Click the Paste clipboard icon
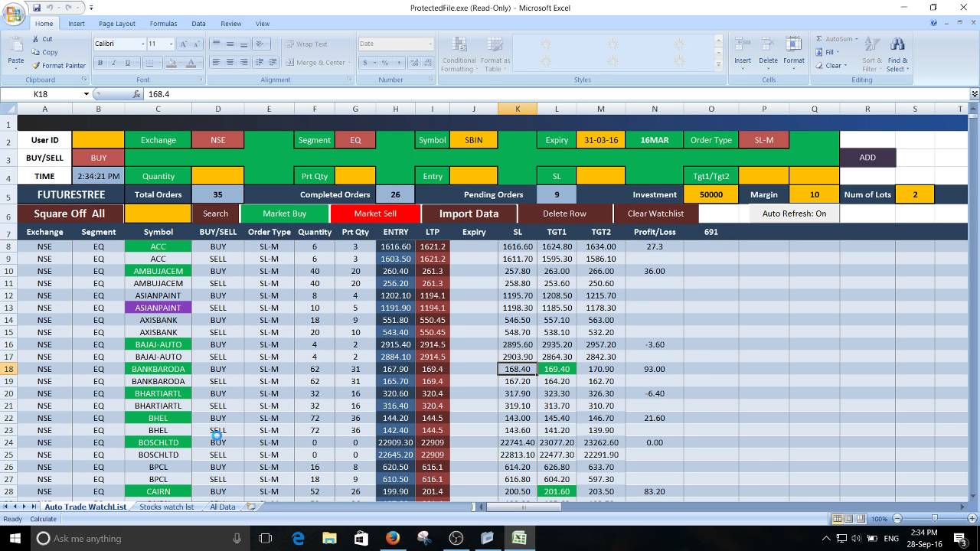 tap(15, 46)
